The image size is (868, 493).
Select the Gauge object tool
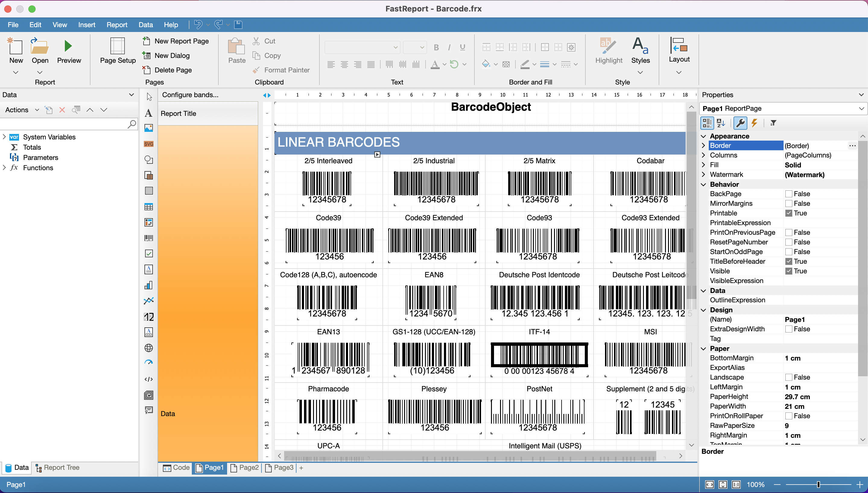point(149,363)
